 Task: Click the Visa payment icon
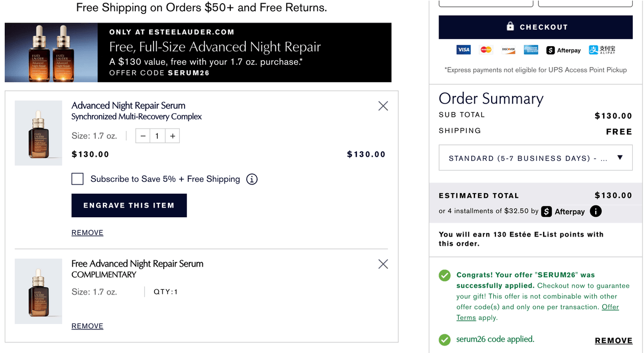pos(464,50)
